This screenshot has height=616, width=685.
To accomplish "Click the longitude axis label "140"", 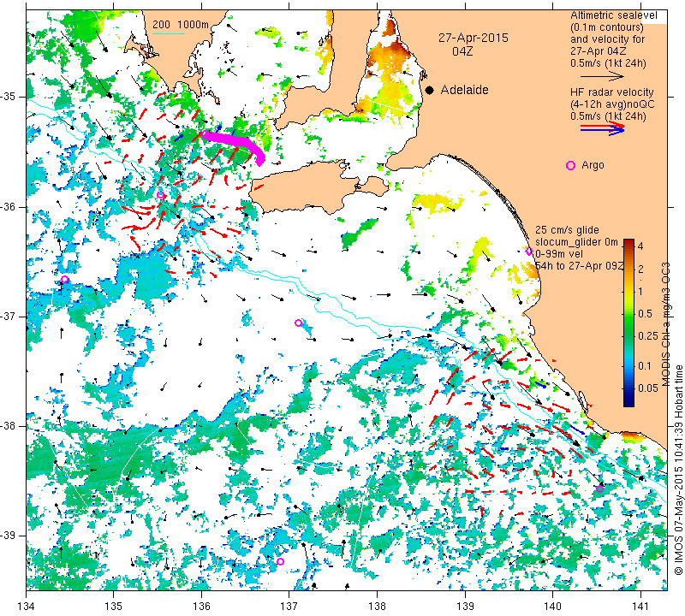I will pyautogui.click(x=552, y=607).
